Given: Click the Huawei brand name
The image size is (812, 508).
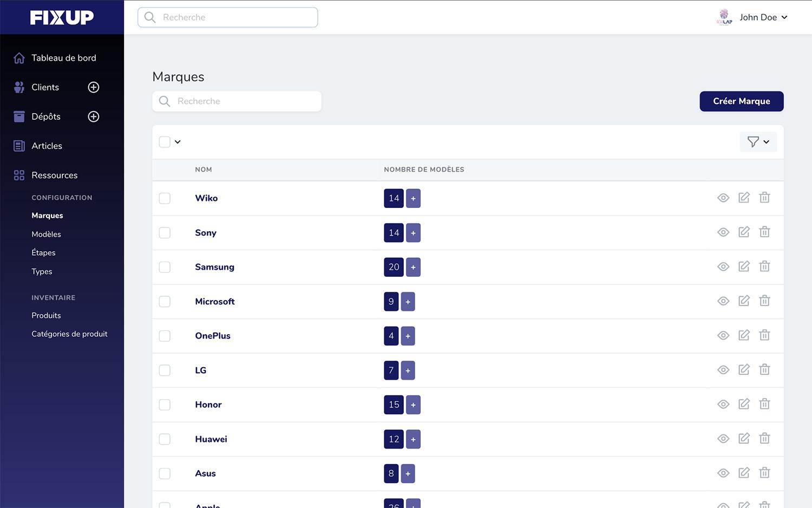Looking at the screenshot, I should (211, 439).
